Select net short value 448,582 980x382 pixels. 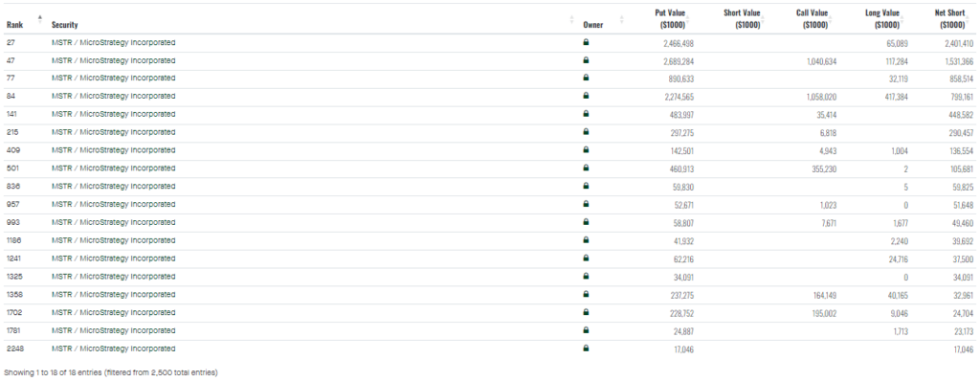coord(961,116)
